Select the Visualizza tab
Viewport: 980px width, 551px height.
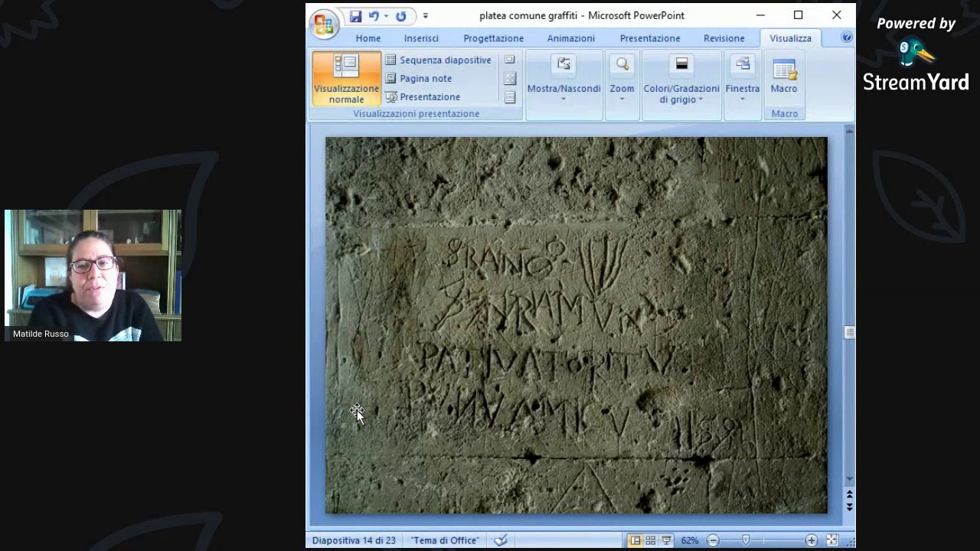click(x=791, y=38)
